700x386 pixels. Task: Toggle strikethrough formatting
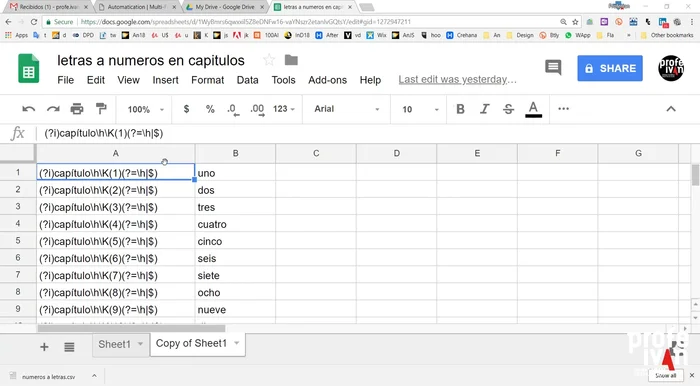508,109
